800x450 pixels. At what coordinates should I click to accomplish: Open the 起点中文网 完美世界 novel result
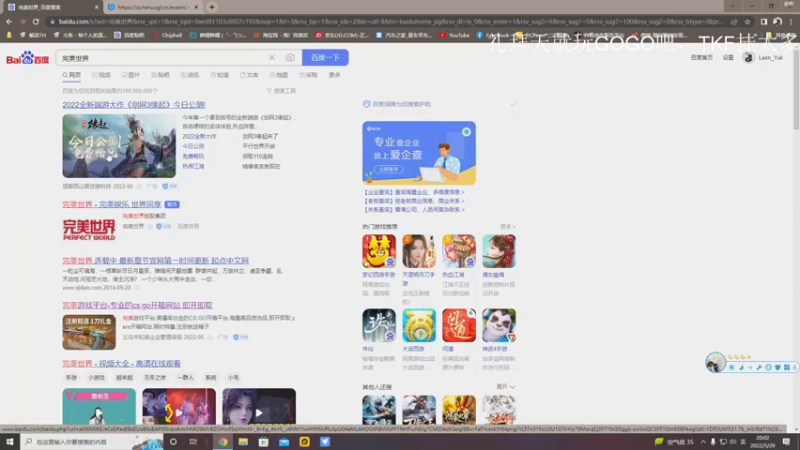(x=156, y=261)
